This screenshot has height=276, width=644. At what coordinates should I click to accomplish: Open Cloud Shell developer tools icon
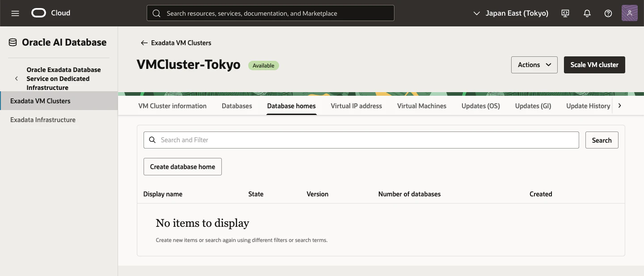pos(565,13)
